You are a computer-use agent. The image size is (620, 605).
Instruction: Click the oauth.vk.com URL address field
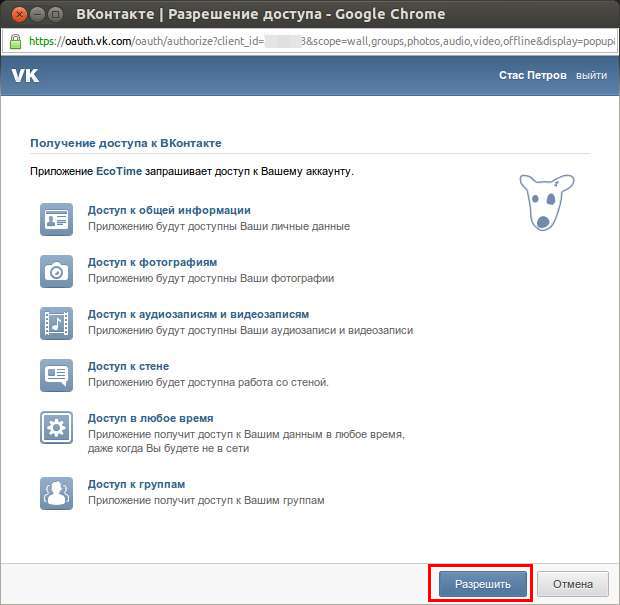tap(320, 42)
